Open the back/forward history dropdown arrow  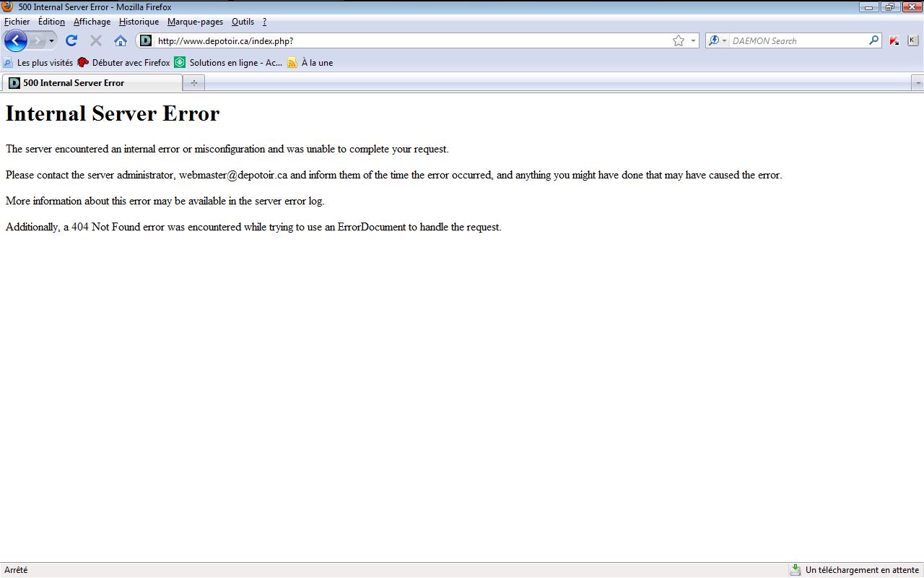coord(51,41)
